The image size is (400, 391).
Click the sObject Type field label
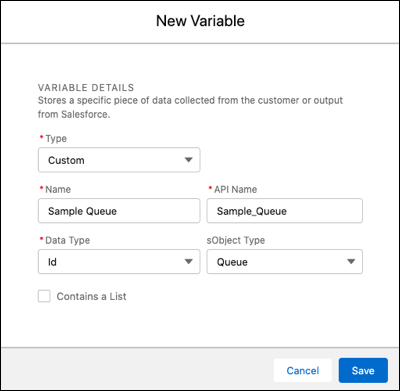(x=236, y=240)
